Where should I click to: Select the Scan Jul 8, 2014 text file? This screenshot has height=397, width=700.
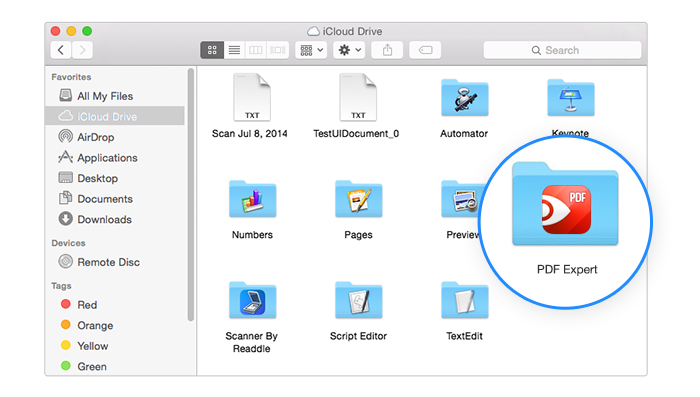(252, 97)
